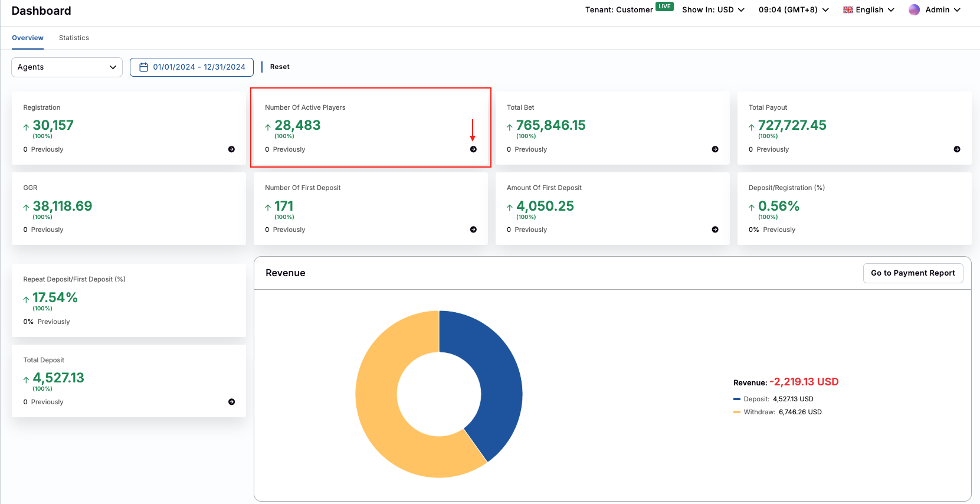Open Total Deposit details arrow icon
The image size is (980, 504).
[231, 402]
